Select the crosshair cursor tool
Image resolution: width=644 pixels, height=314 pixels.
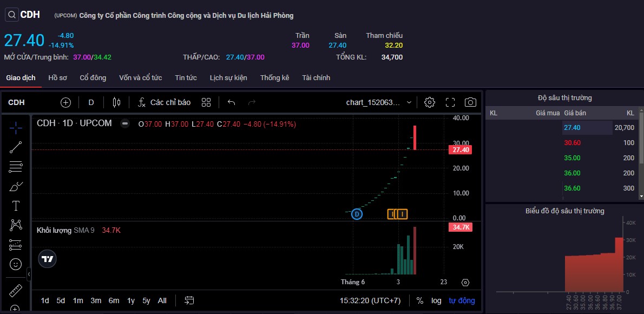click(16, 128)
